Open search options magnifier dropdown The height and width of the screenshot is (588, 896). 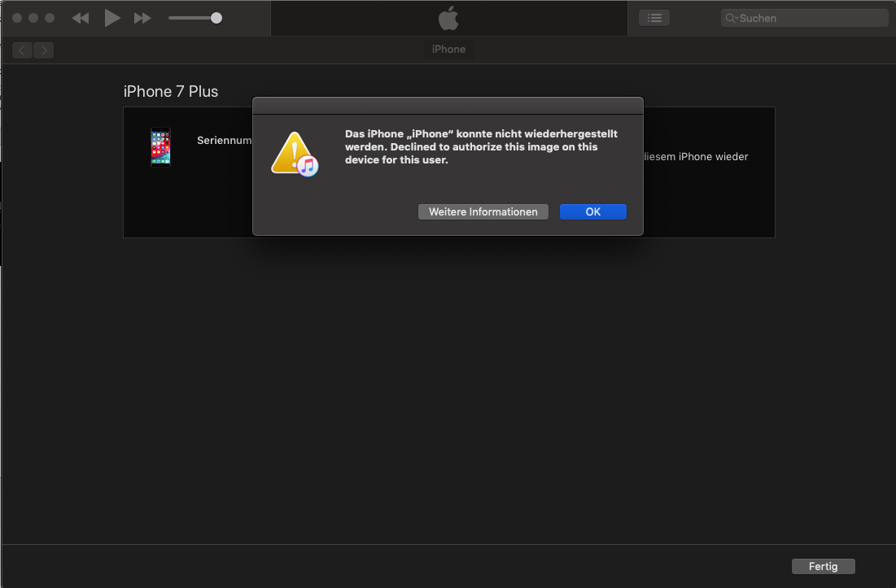tap(732, 18)
